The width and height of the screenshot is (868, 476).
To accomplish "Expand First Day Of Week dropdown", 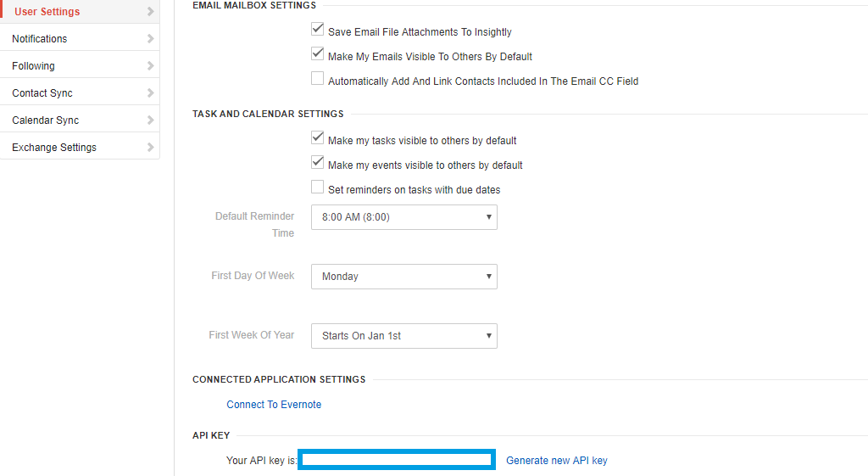I will coord(403,277).
